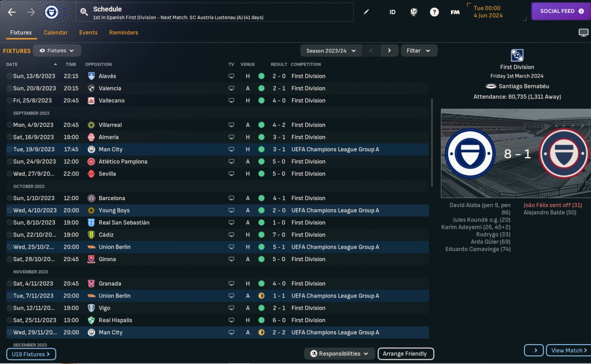This screenshot has height=364, width=591.
Task: Toggle check circle on Granada fixture
Action: [9, 284]
